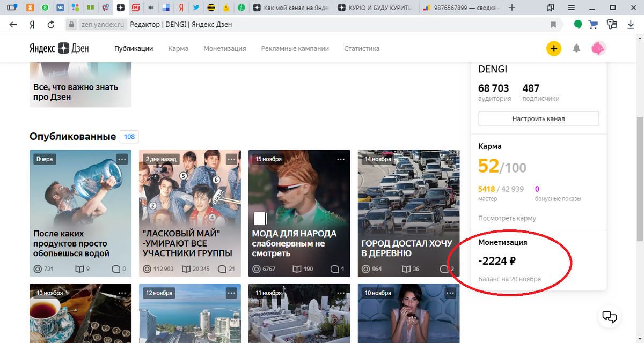
Task: Open options on 'ГОРОД ДОСТАЛ' card
Action: [x=450, y=159]
